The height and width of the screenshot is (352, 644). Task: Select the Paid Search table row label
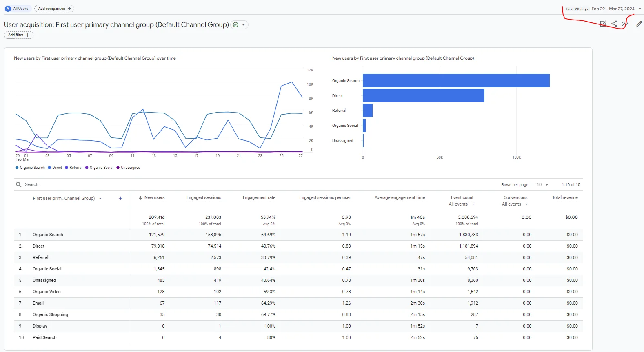44,338
